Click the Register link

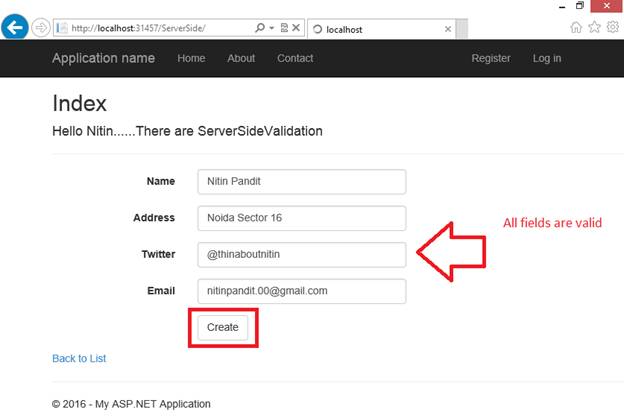point(491,58)
